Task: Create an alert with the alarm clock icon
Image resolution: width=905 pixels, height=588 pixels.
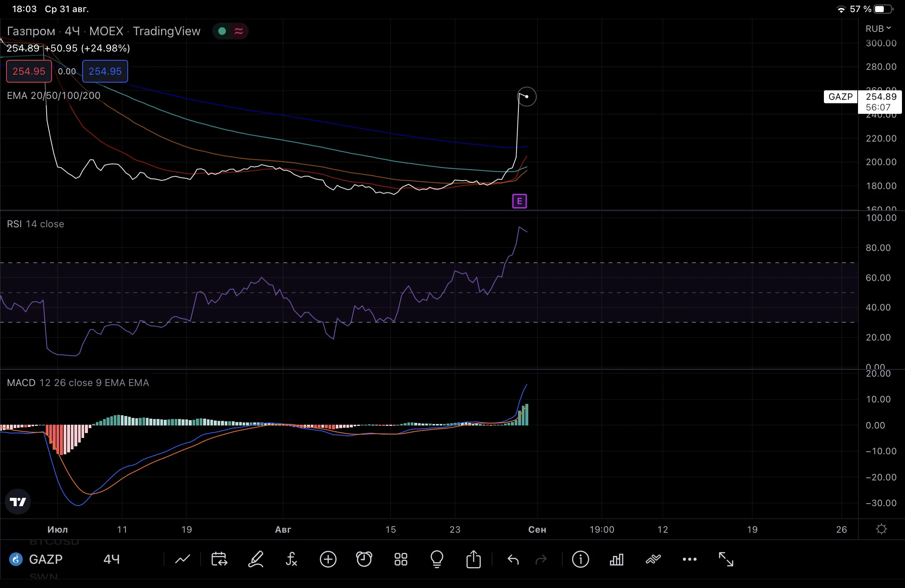Action: 364,559
